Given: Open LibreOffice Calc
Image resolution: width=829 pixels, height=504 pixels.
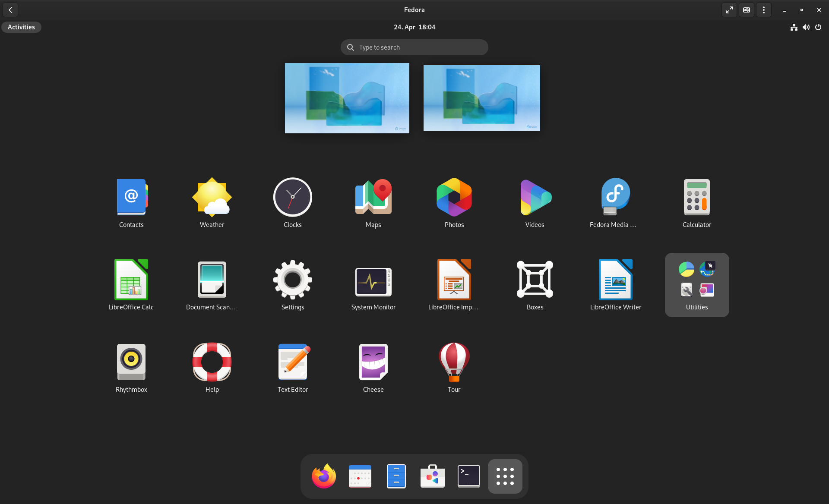Looking at the screenshot, I should 131,285.
